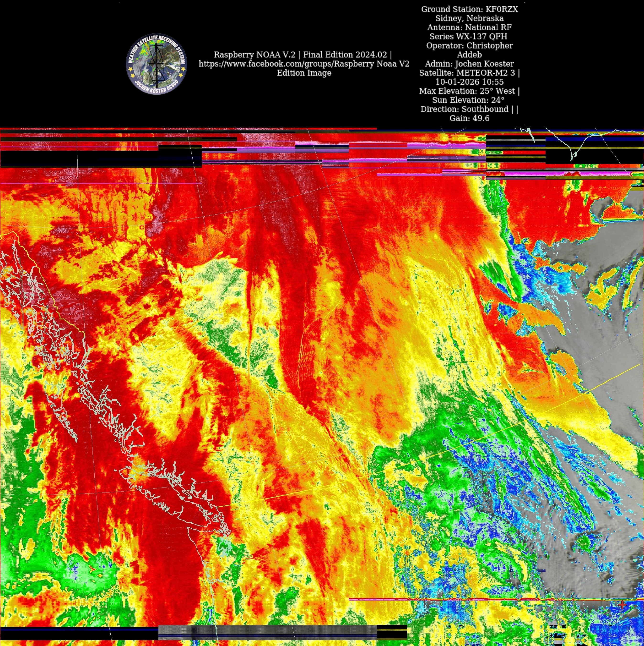The image size is (644, 646).
Task: Click the Operator Christopher line
Action: (469, 46)
